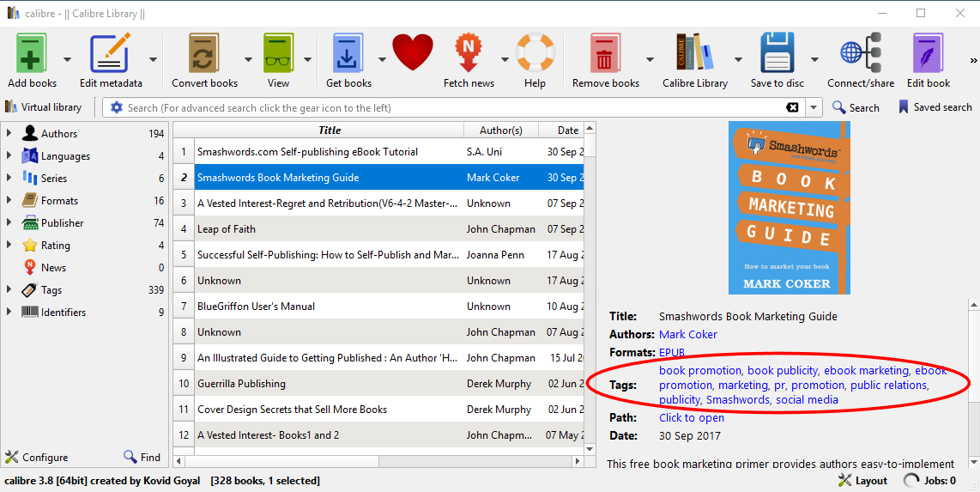Sort by the Author(s) column header
Viewport: 980px width, 492px height.
(500, 131)
